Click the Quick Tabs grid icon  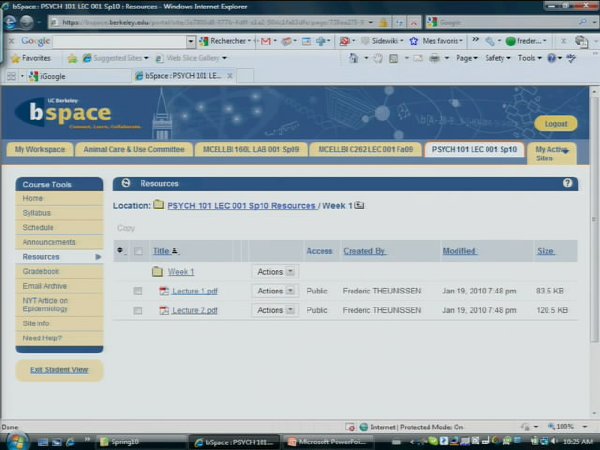click(11, 76)
